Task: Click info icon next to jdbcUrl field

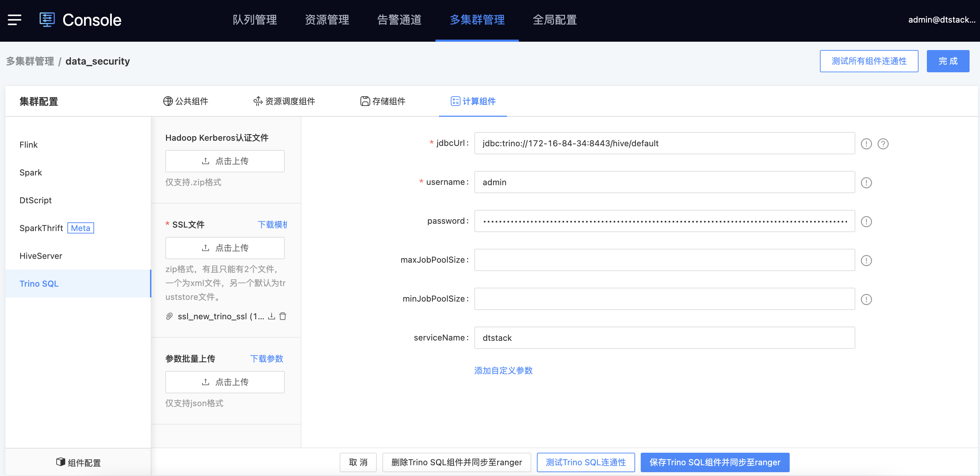Action: (866, 144)
